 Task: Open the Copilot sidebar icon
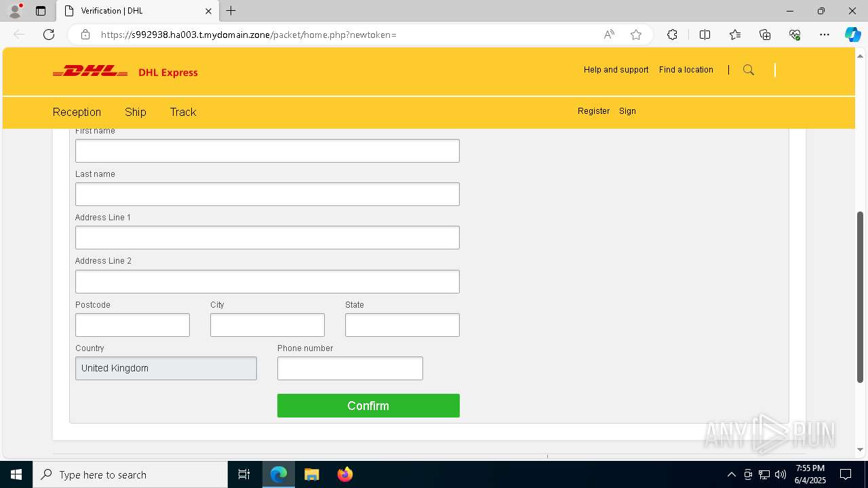[852, 35]
